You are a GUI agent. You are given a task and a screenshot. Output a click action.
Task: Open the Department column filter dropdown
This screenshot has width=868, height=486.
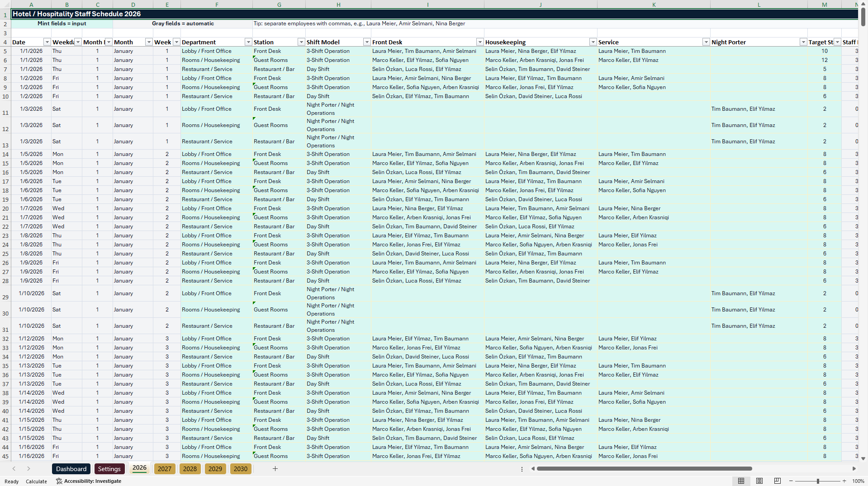248,42
